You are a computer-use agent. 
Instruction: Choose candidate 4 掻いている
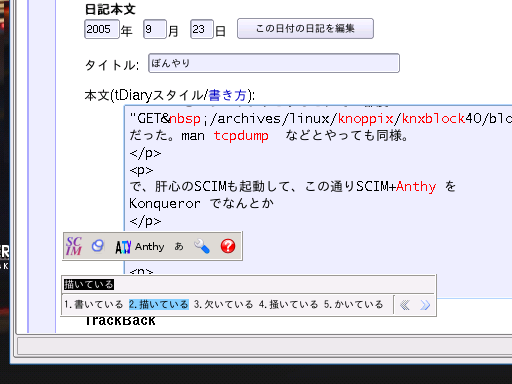(289, 304)
